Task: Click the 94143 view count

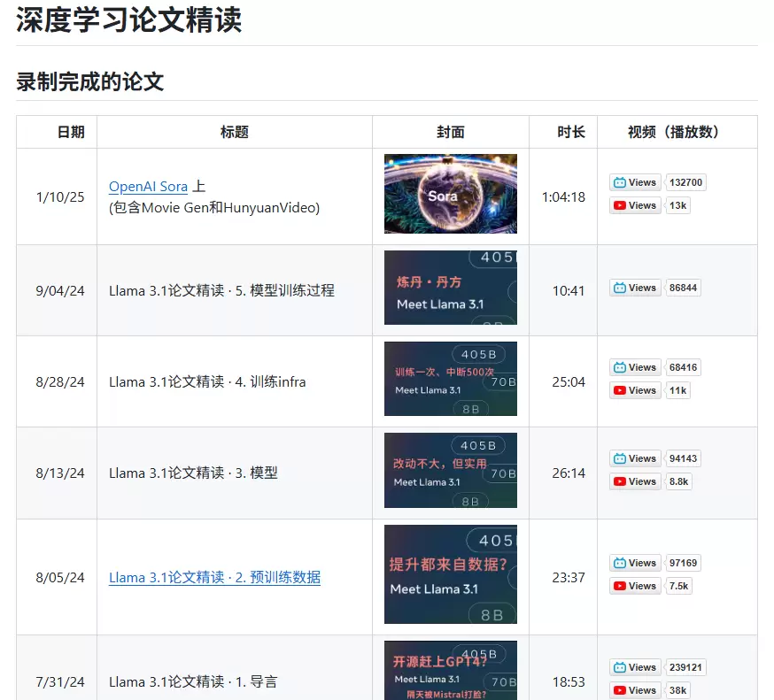Action: point(683,458)
